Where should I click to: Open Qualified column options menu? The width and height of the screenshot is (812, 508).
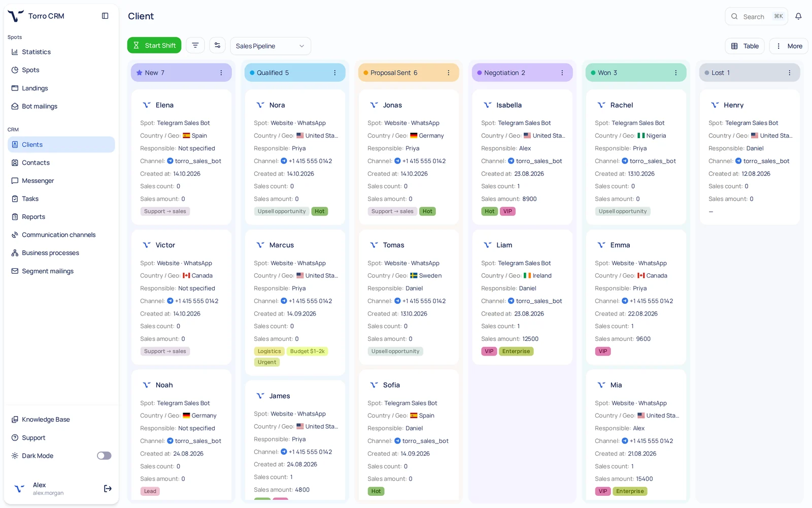[x=335, y=73]
